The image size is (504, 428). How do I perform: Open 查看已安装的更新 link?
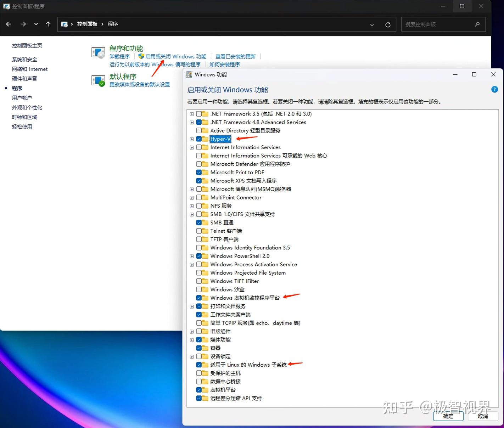point(236,56)
